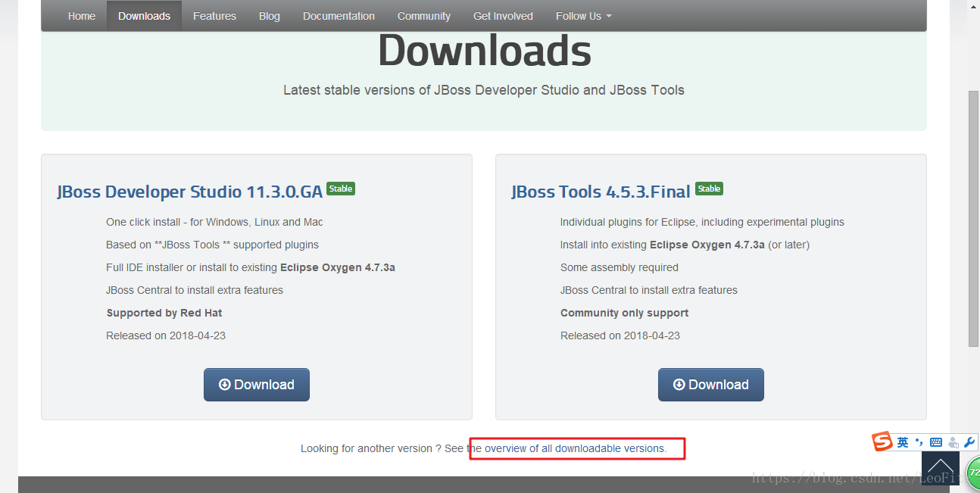
Task: Click 'Latest stable versions' subtitle
Action: click(x=484, y=90)
